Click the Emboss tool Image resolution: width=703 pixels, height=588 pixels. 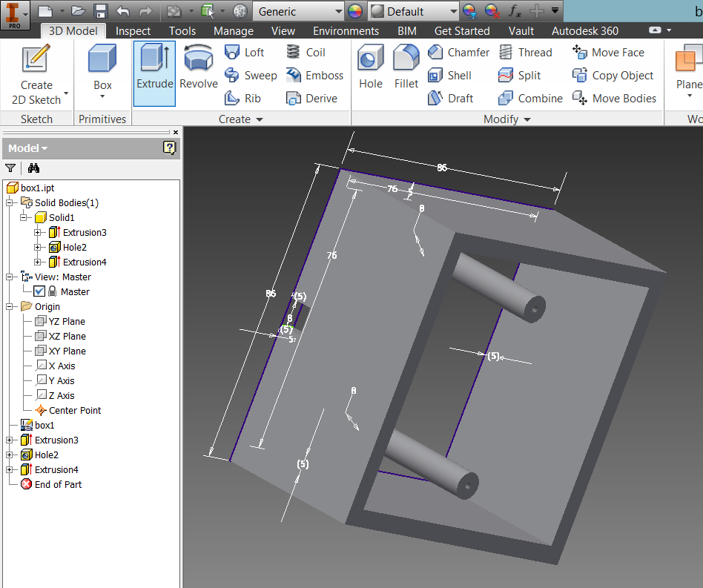pyautogui.click(x=314, y=76)
